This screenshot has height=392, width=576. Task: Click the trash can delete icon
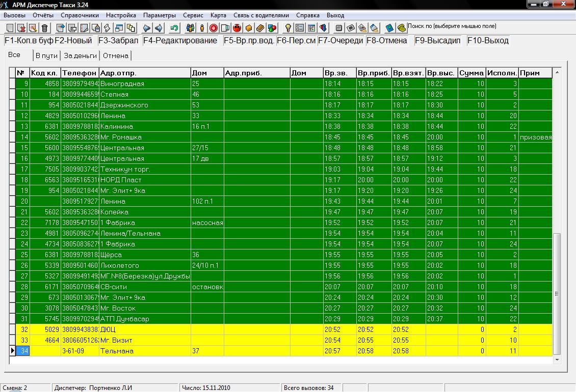45,28
